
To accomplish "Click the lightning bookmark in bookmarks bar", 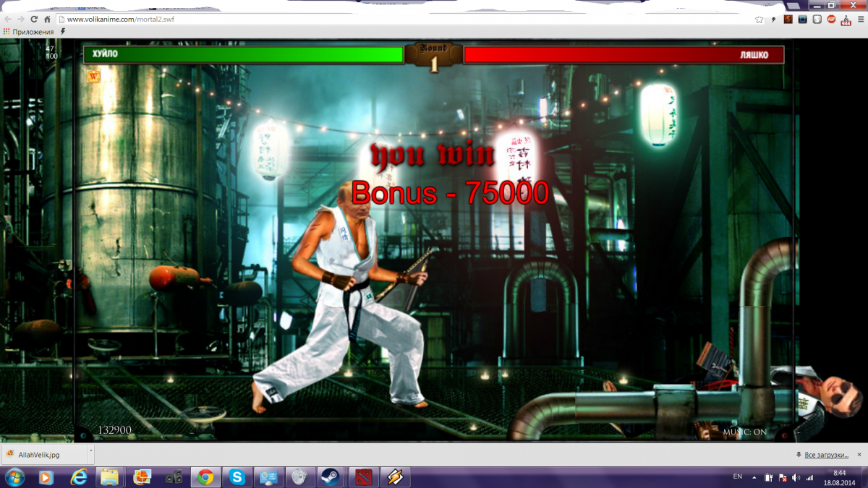I will [63, 32].
